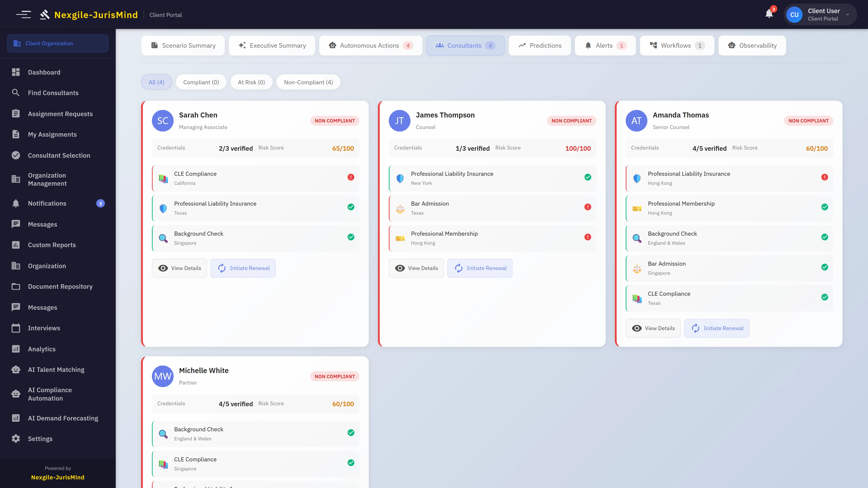
Task: Select the Find Consultants magnifier icon in the sidebar
Action: click(x=16, y=93)
